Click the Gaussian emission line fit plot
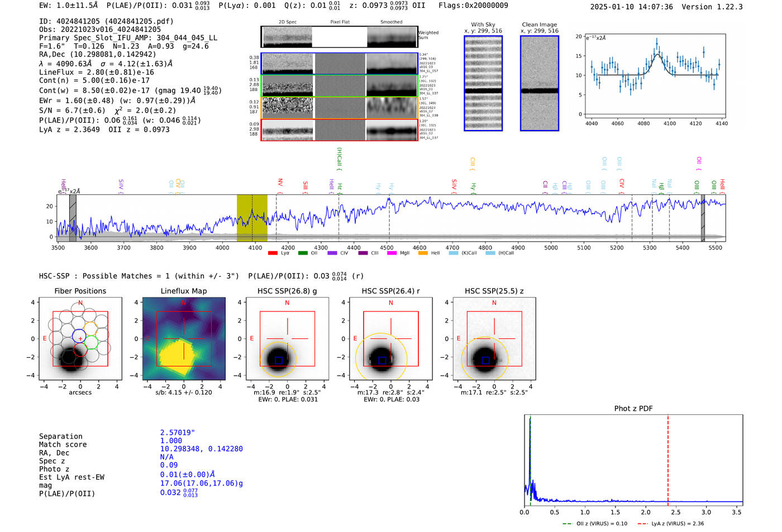 pyautogui.click(x=655, y=75)
